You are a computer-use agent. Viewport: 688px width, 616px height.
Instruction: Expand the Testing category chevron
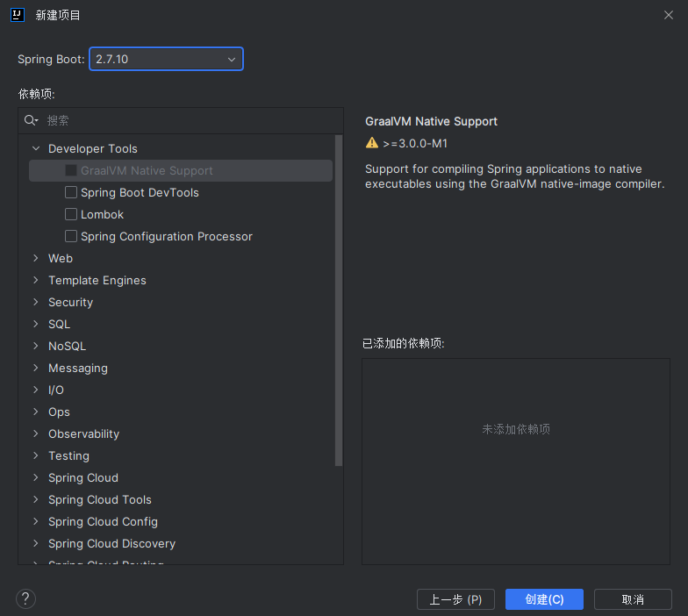(36, 455)
